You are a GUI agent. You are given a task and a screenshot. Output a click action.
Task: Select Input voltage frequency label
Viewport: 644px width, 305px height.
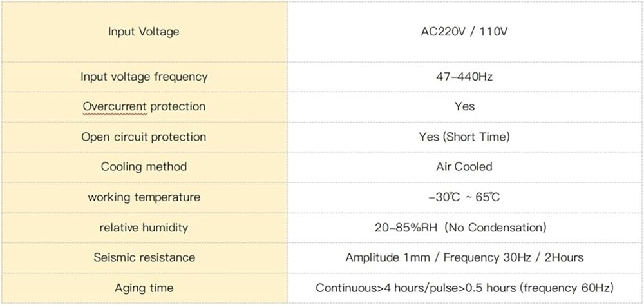144,77
